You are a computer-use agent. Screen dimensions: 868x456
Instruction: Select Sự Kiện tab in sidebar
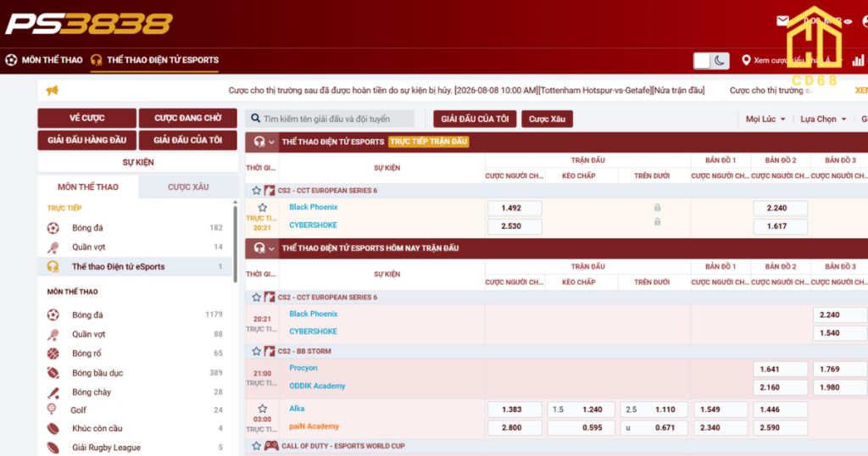click(x=138, y=162)
